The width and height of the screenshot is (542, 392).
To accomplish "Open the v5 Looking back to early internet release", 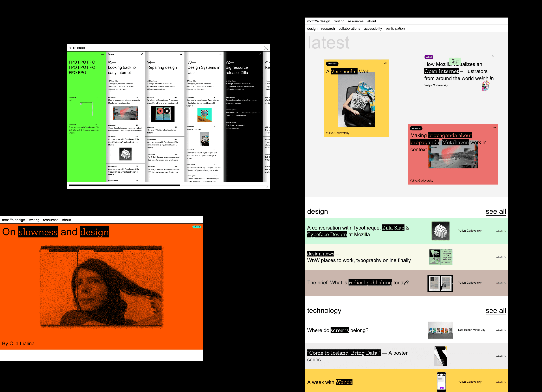I will pos(122,67).
